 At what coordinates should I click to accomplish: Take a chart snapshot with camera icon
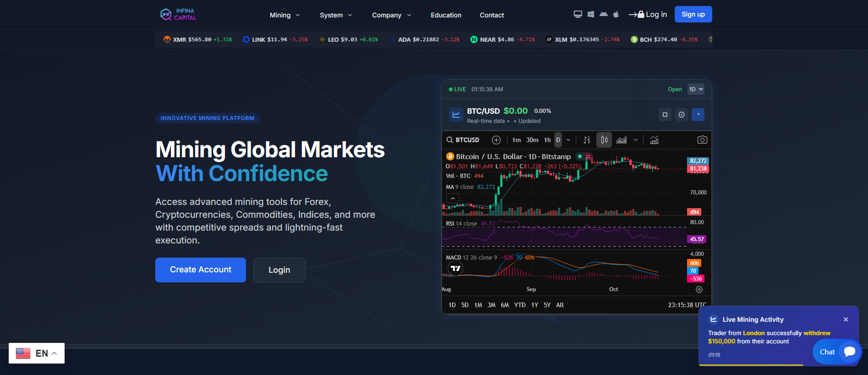(x=702, y=140)
